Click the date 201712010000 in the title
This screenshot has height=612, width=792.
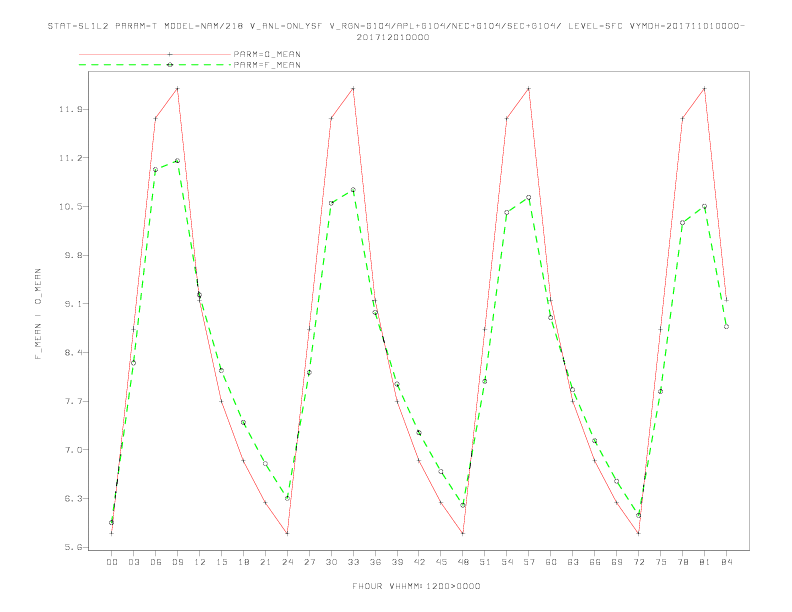(x=393, y=37)
